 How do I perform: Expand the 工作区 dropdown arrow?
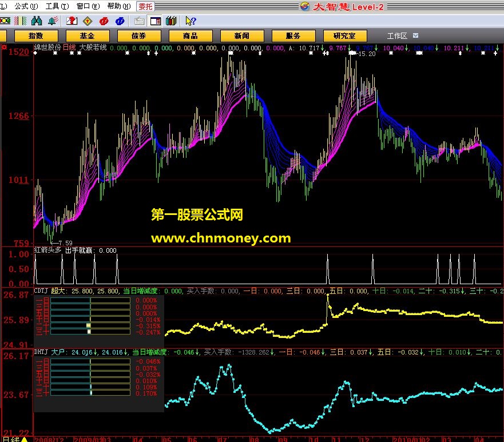[x=415, y=35]
